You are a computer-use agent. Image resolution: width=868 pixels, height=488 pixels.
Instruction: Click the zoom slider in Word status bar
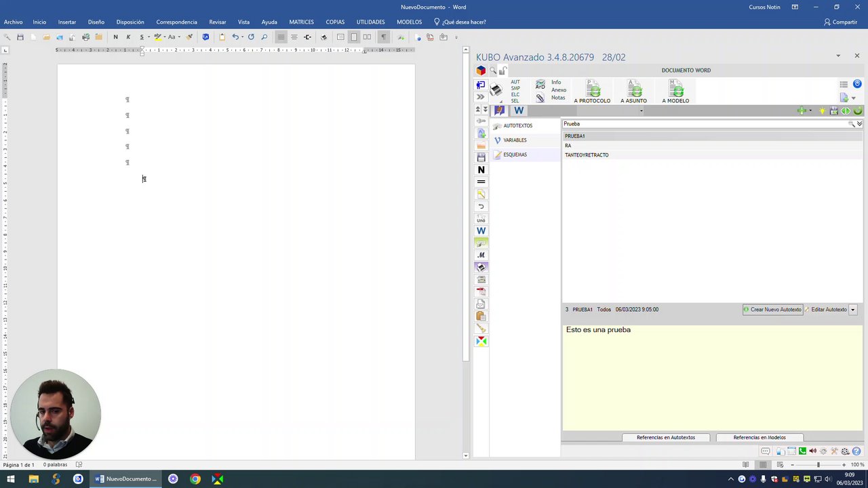[x=818, y=465]
